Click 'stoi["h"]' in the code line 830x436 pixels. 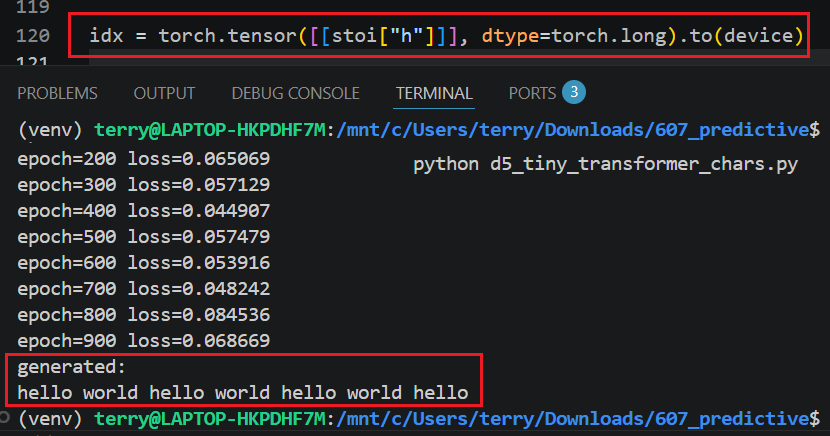382,36
